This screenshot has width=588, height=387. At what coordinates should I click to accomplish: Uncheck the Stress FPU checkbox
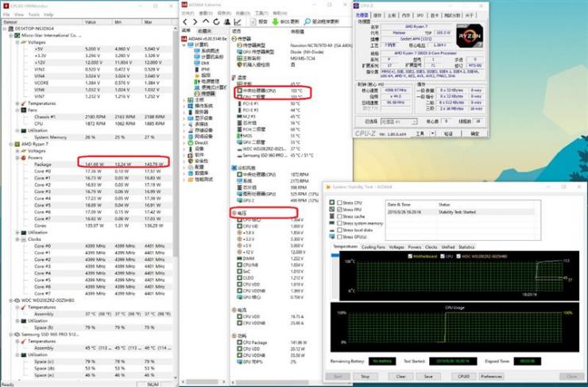pyautogui.click(x=339, y=210)
